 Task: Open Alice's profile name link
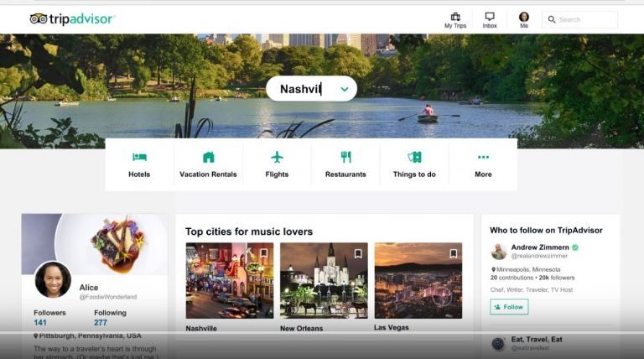point(89,288)
